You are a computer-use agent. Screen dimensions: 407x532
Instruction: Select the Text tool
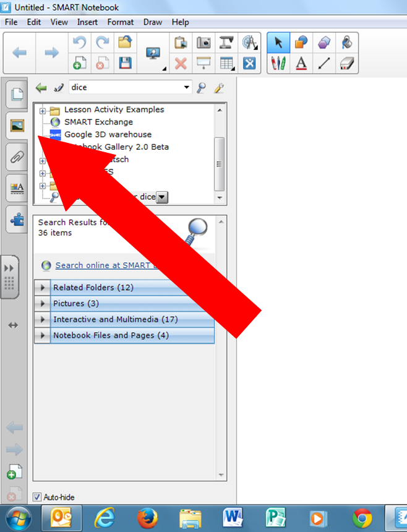(301, 63)
